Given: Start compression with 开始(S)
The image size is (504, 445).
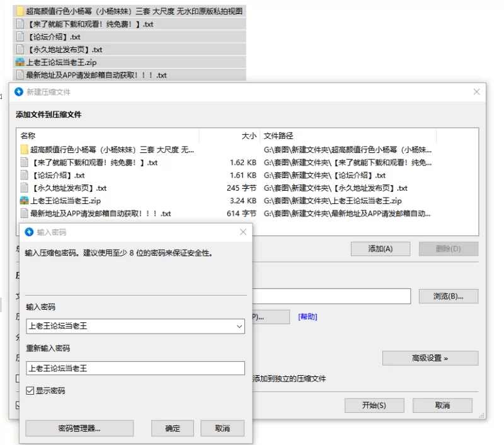Looking at the screenshot, I should click(x=374, y=405).
